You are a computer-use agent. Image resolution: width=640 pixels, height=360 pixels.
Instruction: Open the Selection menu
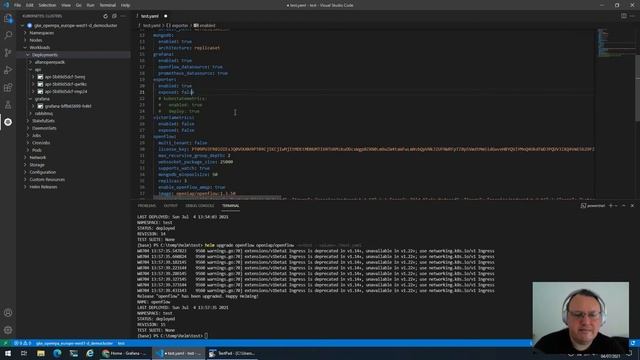pos(47,5)
